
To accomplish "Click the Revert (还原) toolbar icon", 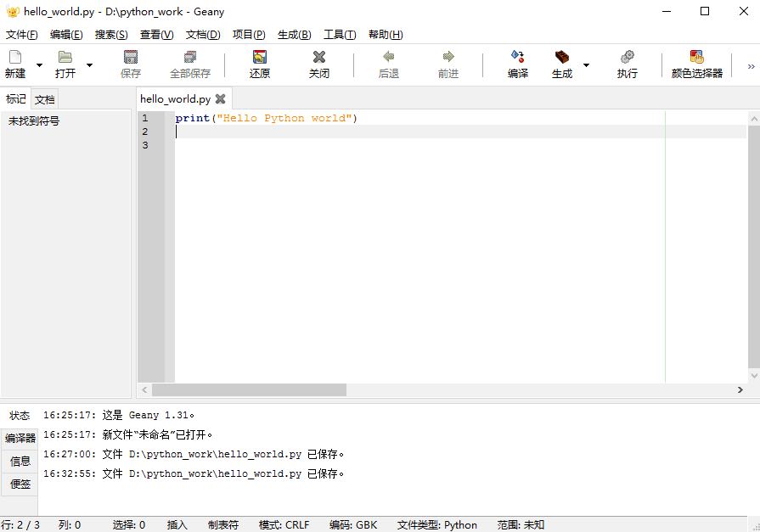I will tap(260, 57).
